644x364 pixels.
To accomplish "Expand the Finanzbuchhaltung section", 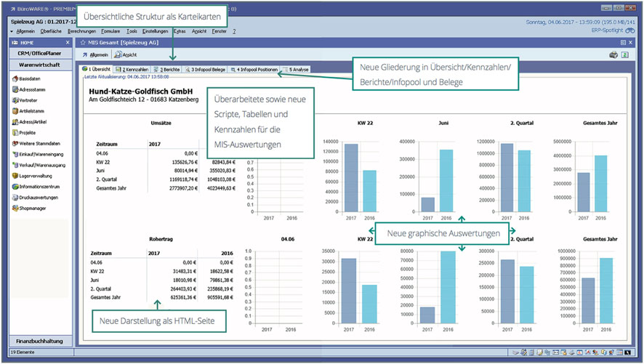I will (x=39, y=340).
